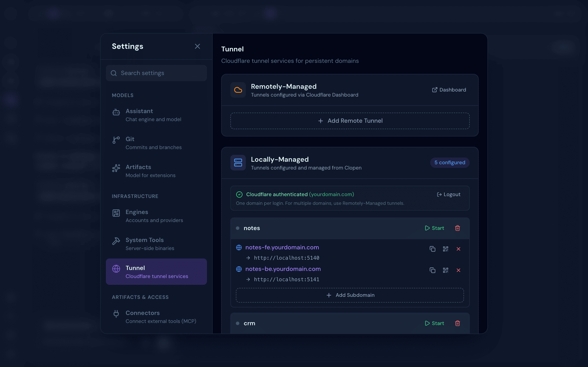Delete the crm tunnel
Image resolution: width=588 pixels, height=367 pixels.
coord(457,323)
